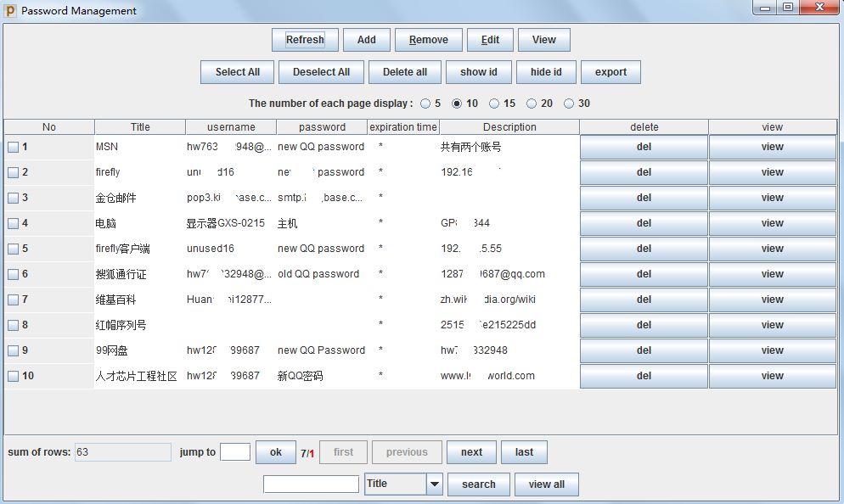Select the 30 rows per page option
Viewport: 844px width, 504px height.
click(569, 104)
